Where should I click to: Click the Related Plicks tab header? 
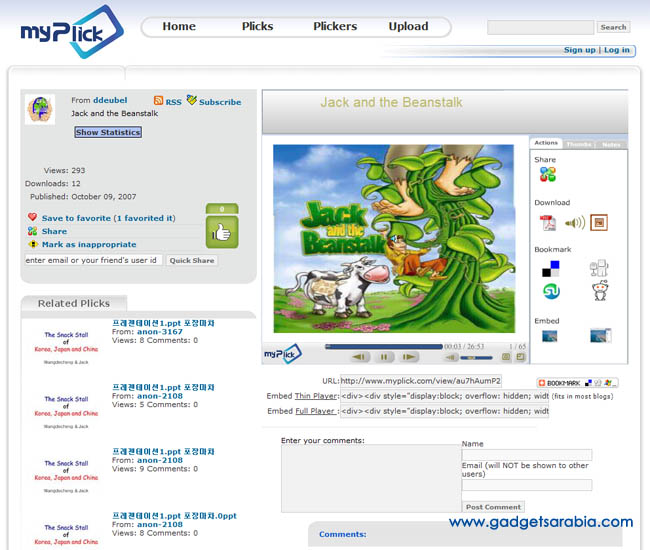[74, 303]
